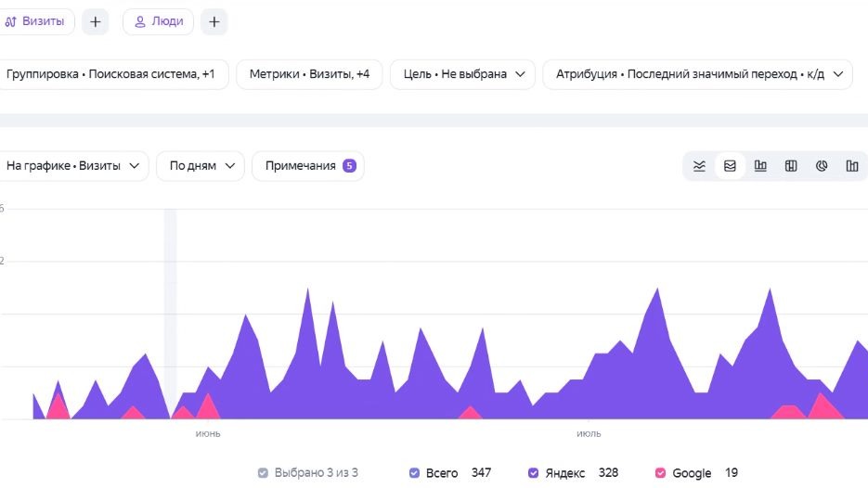Switch to pie chart view icon
Image resolution: width=868 pixels, height=488 pixels.
pyautogui.click(x=822, y=166)
